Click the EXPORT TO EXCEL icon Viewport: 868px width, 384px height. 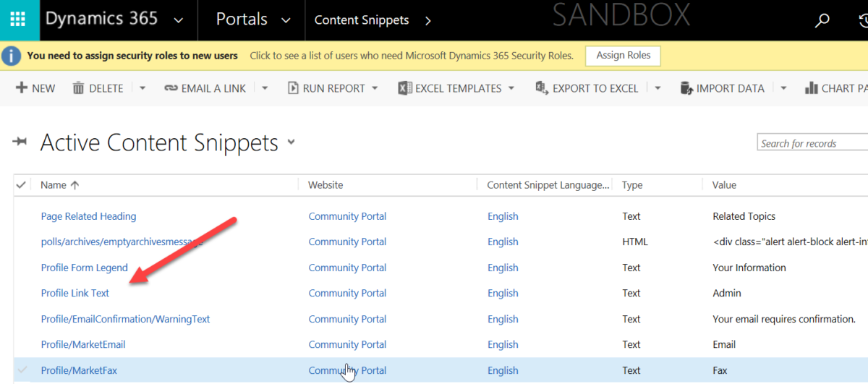542,88
